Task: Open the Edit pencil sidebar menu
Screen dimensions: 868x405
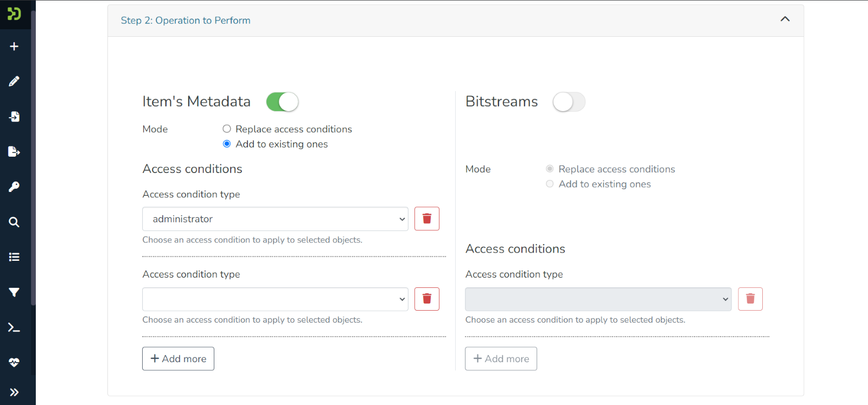Action: (x=14, y=81)
